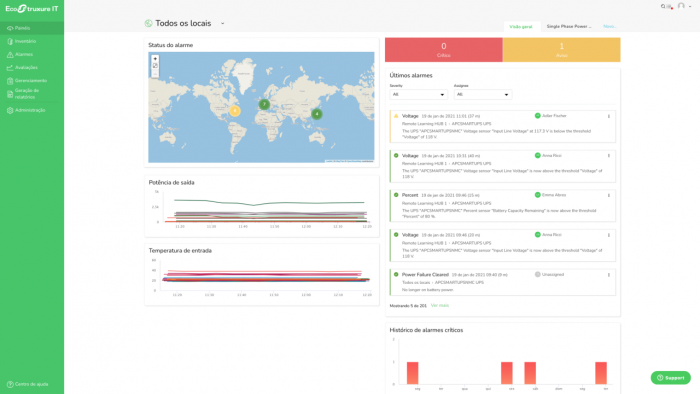Select the yellow Aviso alarm count tile
700x394 pixels.
pos(562,50)
